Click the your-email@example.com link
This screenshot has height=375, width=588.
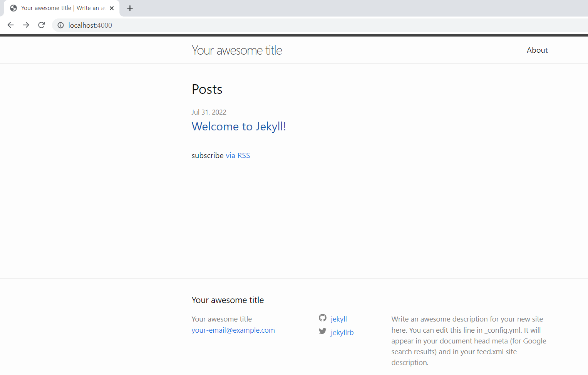233,330
